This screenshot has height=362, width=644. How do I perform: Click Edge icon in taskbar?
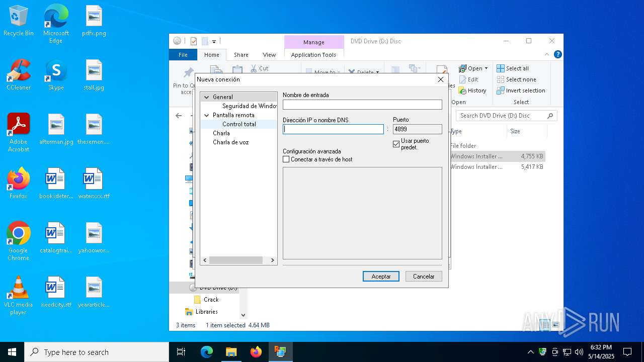click(x=207, y=352)
